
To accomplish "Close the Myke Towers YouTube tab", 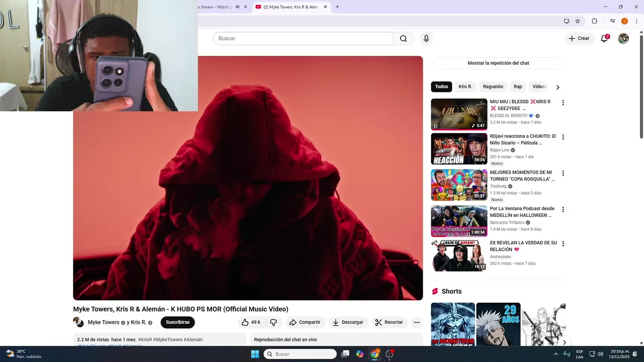I will [x=325, y=7].
